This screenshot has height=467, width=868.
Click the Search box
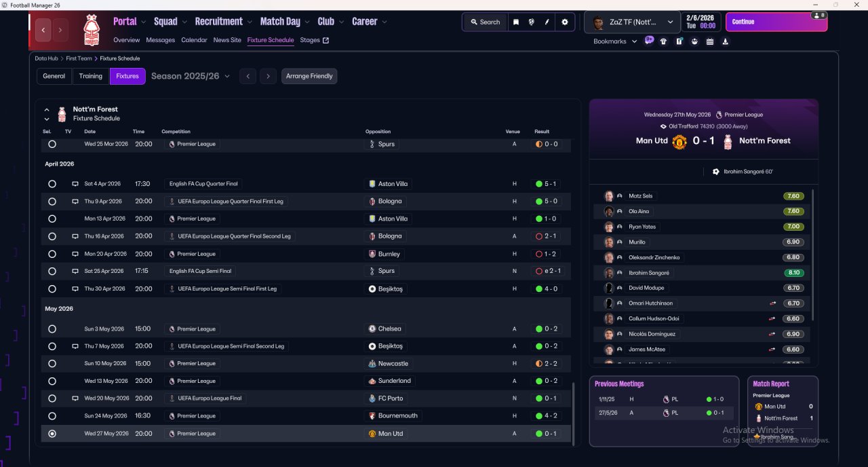point(484,22)
